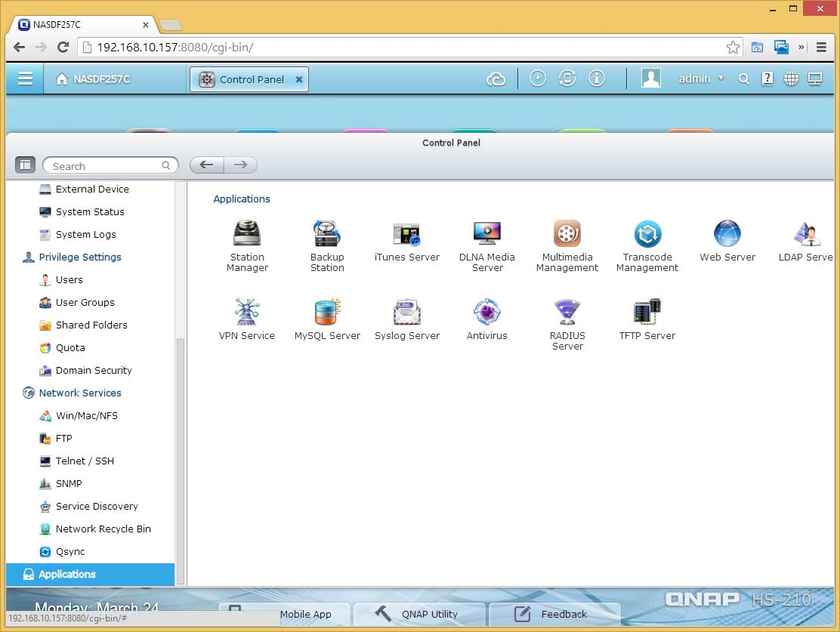Open the QNAP desktop search icon
This screenshot has width=840, height=632.
tap(743, 79)
